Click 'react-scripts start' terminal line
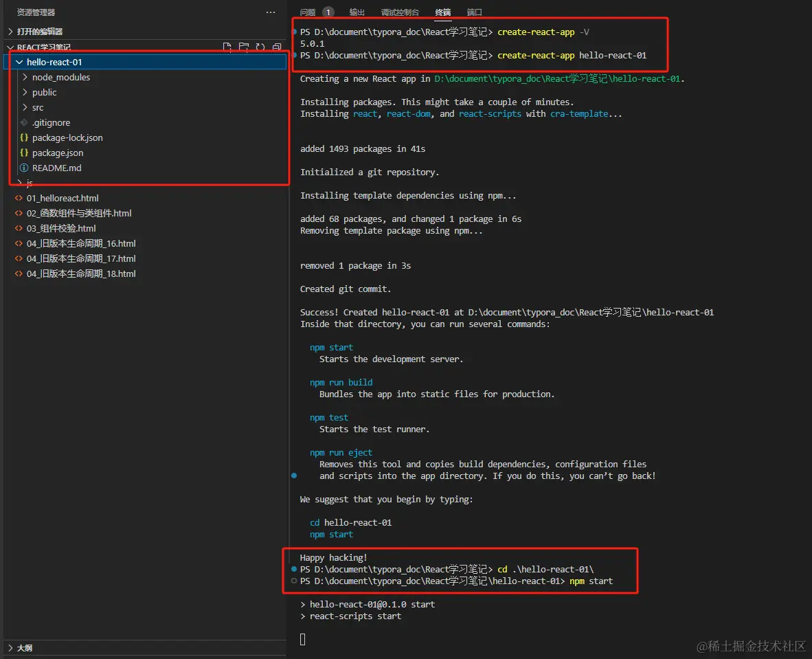Screen dimensions: 812x659 (x=355, y=616)
